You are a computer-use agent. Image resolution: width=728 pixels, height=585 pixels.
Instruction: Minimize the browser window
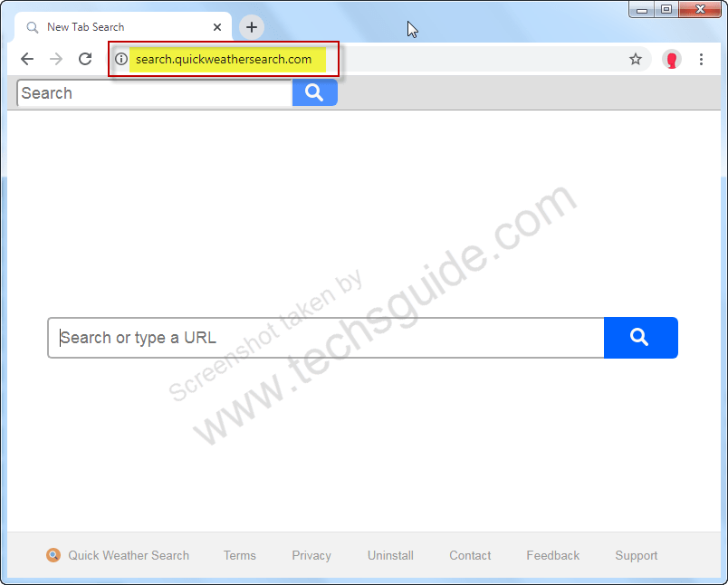click(642, 9)
